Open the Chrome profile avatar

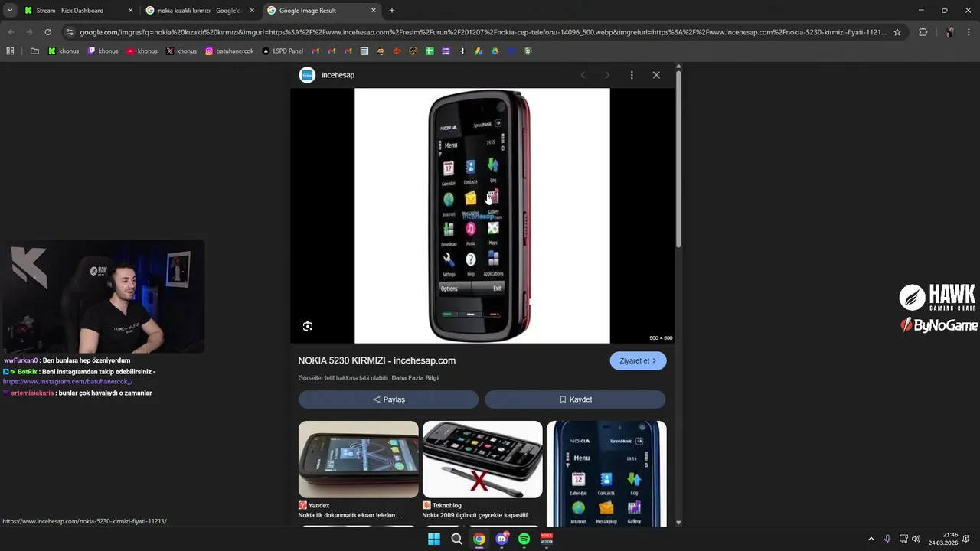point(950,32)
